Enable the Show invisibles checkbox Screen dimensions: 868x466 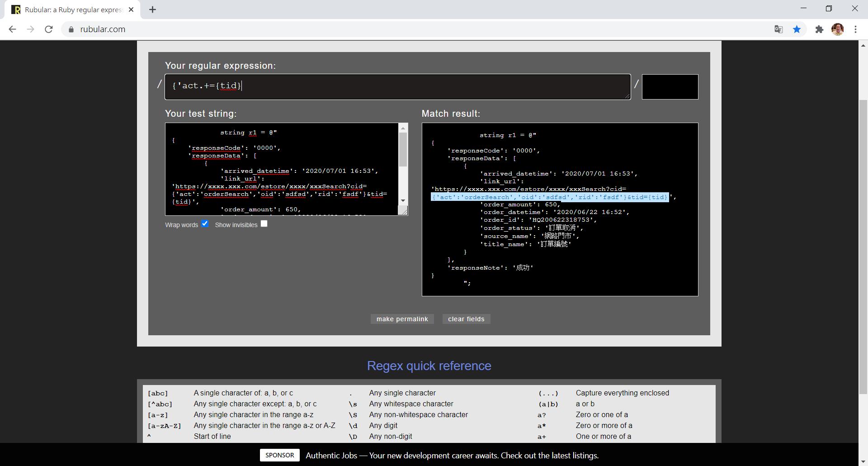coord(264,223)
